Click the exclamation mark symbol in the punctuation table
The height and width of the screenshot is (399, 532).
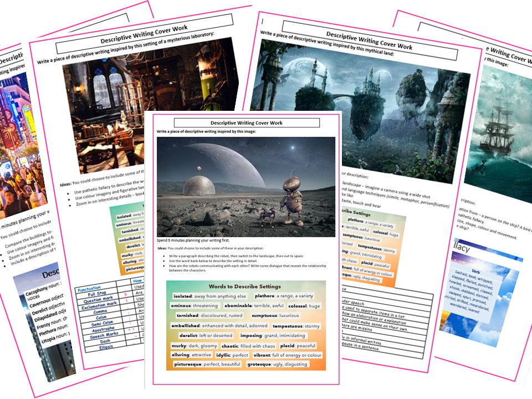coord(127,301)
